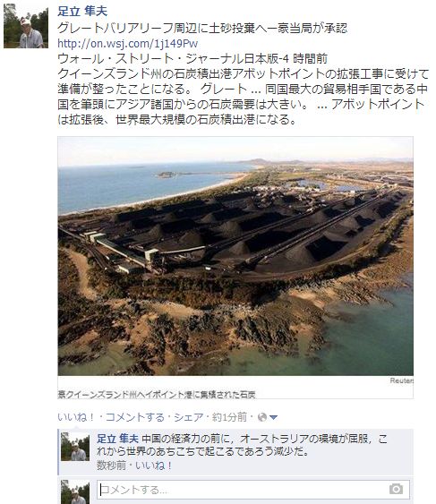Open the on.wsj.com article link
Viewport: 436px width, 504px height.
coord(128,43)
